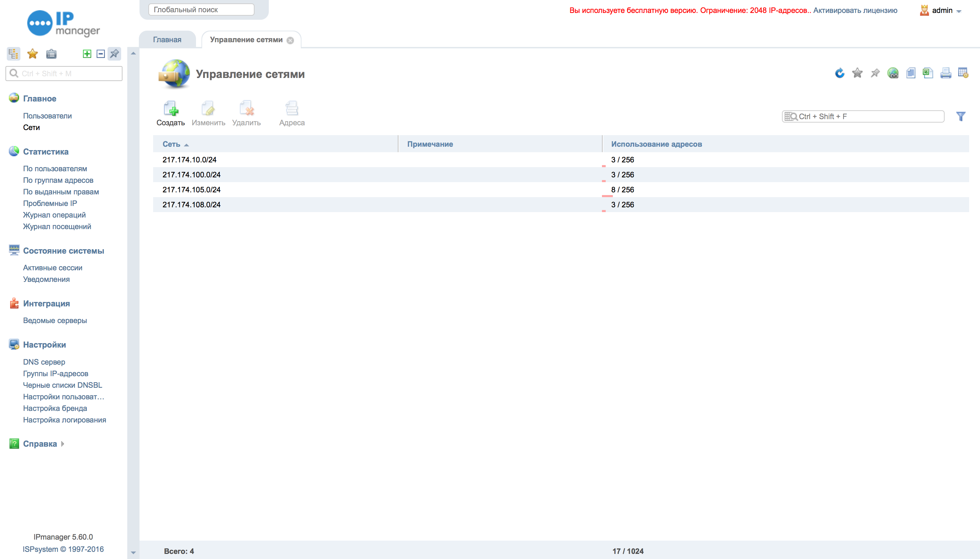Image resolution: width=980 pixels, height=559 pixels.
Task: Add page to favorites with star icon
Action: pyautogui.click(x=857, y=73)
